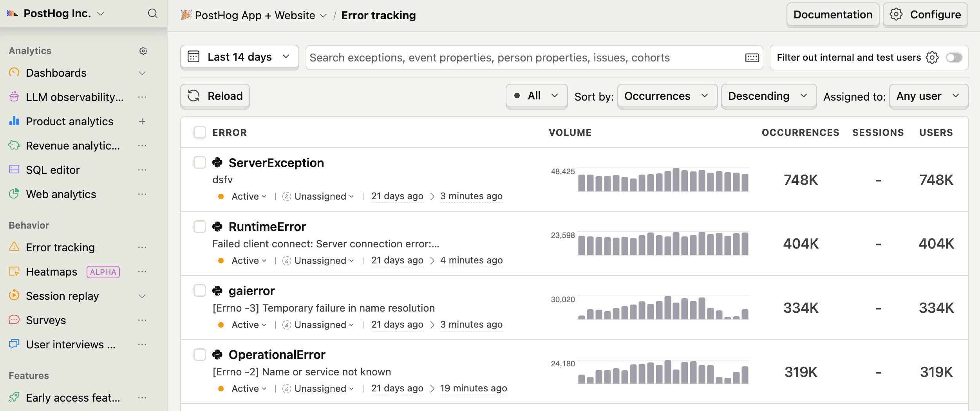Screen dimensions: 980x411
Task: Go to Session replay in sidebar
Action: pyautogui.click(x=62, y=296)
